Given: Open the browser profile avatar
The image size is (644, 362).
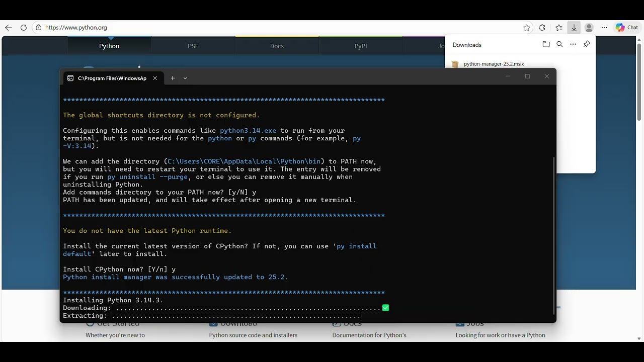Looking at the screenshot, I should point(589,28).
